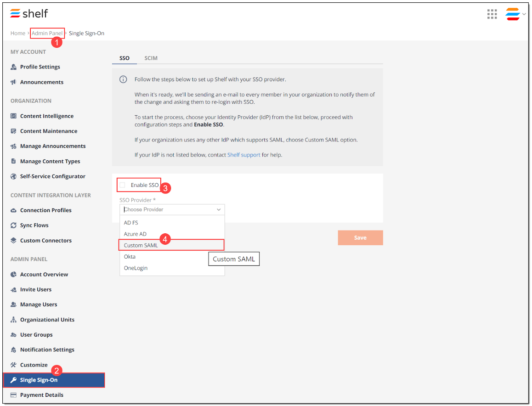532x406 pixels.
Task: Click the info circle icon in banner
Action: [x=123, y=79]
